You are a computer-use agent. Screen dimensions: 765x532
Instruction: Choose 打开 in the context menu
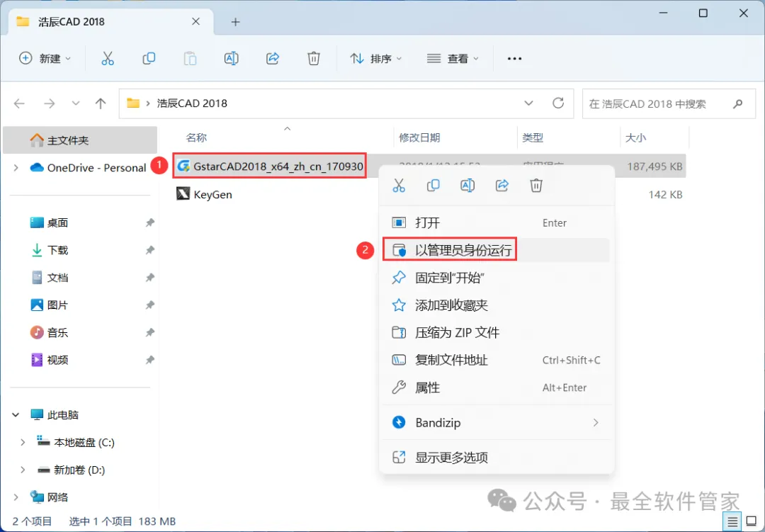click(x=497, y=223)
